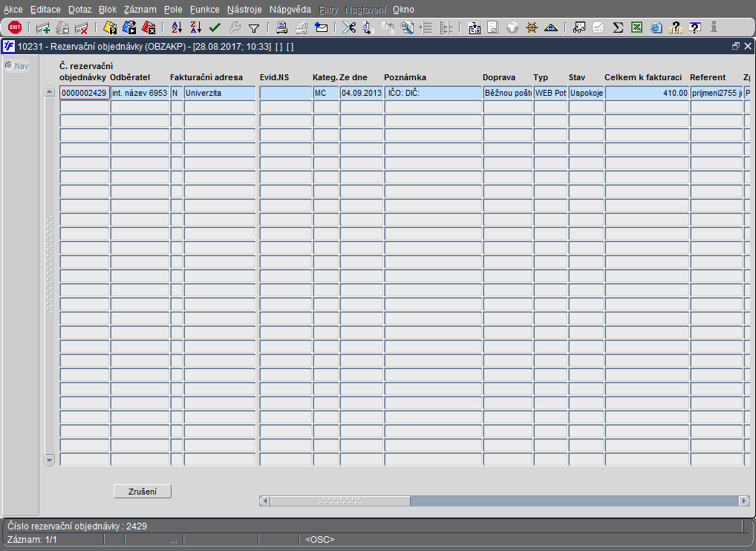Click the question mark help-with-blocks icon
756x551 pixels.
click(x=676, y=28)
